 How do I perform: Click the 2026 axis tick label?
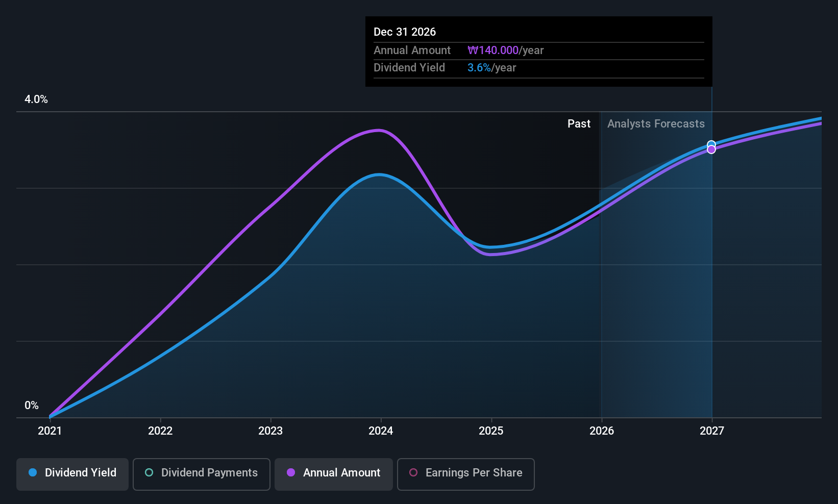pos(602,431)
